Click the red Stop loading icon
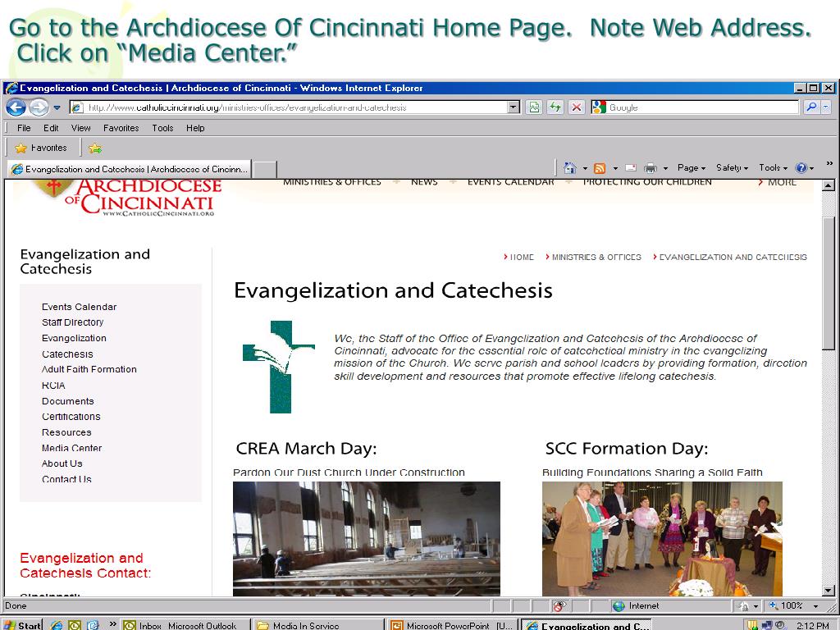The width and height of the screenshot is (840, 630). click(577, 107)
